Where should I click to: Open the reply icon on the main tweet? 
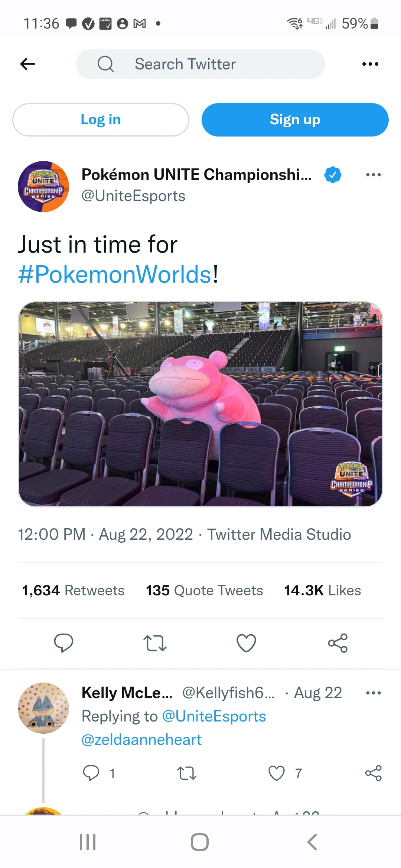pyautogui.click(x=64, y=643)
